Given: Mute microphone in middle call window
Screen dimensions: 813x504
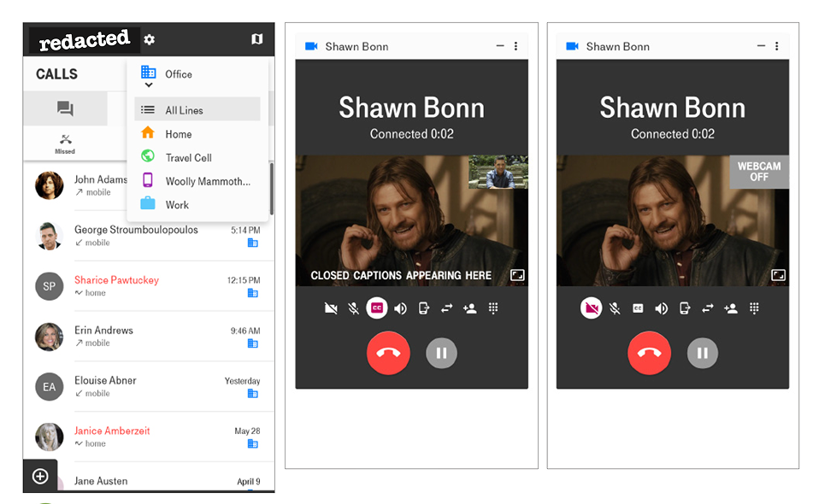Looking at the screenshot, I should click(354, 308).
